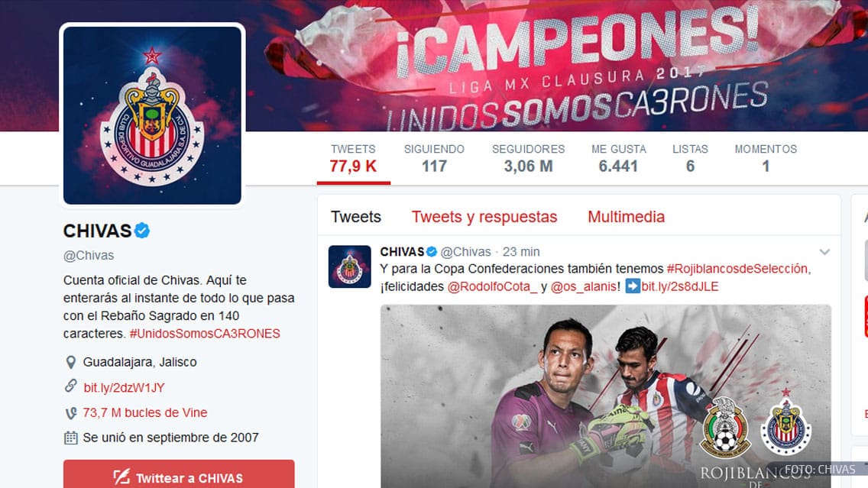Open the tweet author's small avatar

click(x=350, y=267)
